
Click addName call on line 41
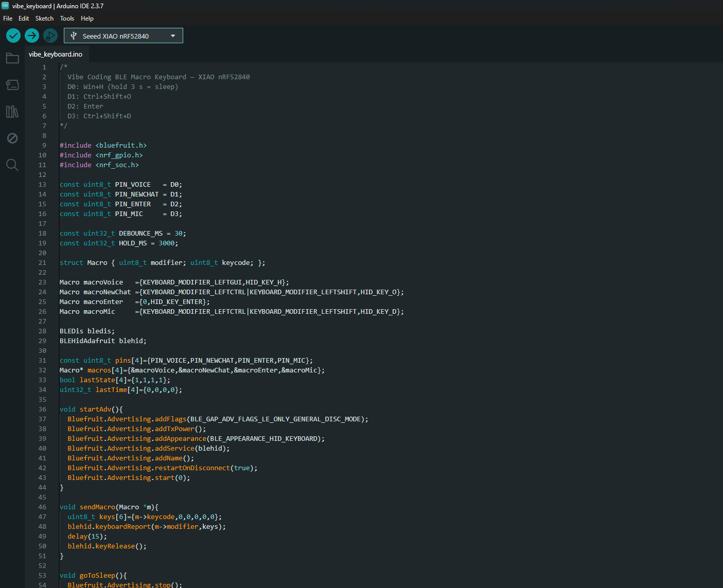click(x=131, y=458)
